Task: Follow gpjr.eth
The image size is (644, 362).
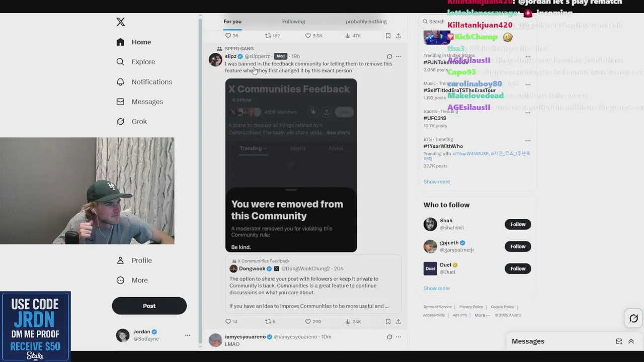Action: 518,246
